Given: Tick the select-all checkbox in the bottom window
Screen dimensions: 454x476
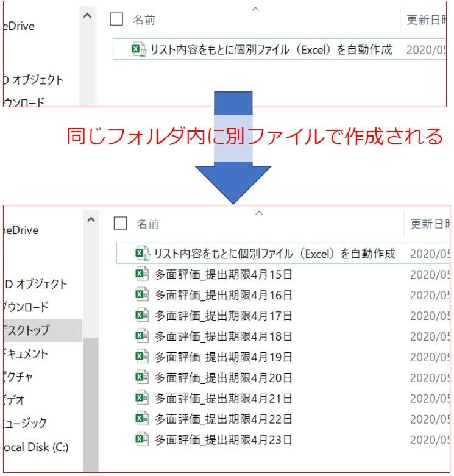Looking at the screenshot, I should pyautogui.click(x=120, y=223).
